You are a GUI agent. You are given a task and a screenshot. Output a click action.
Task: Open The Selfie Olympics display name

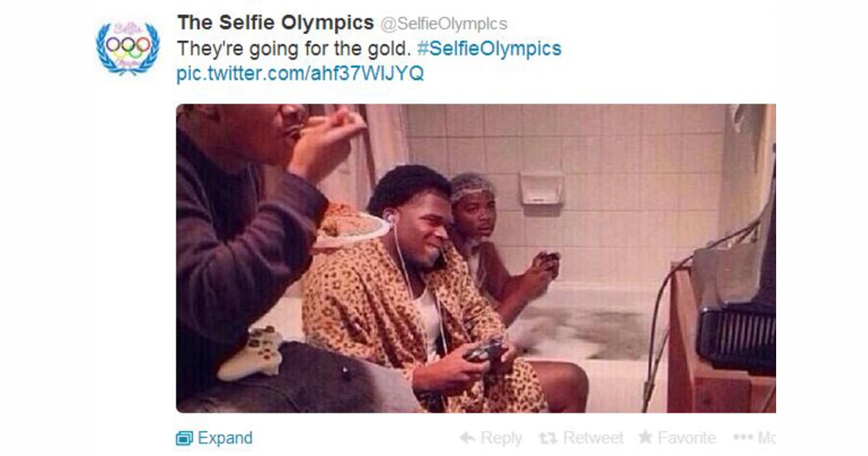coord(276,22)
